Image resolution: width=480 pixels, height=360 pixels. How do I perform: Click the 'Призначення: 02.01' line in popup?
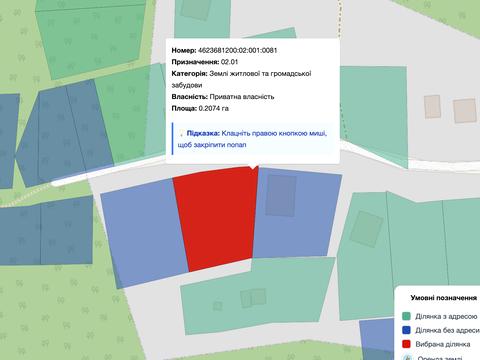click(205, 62)
